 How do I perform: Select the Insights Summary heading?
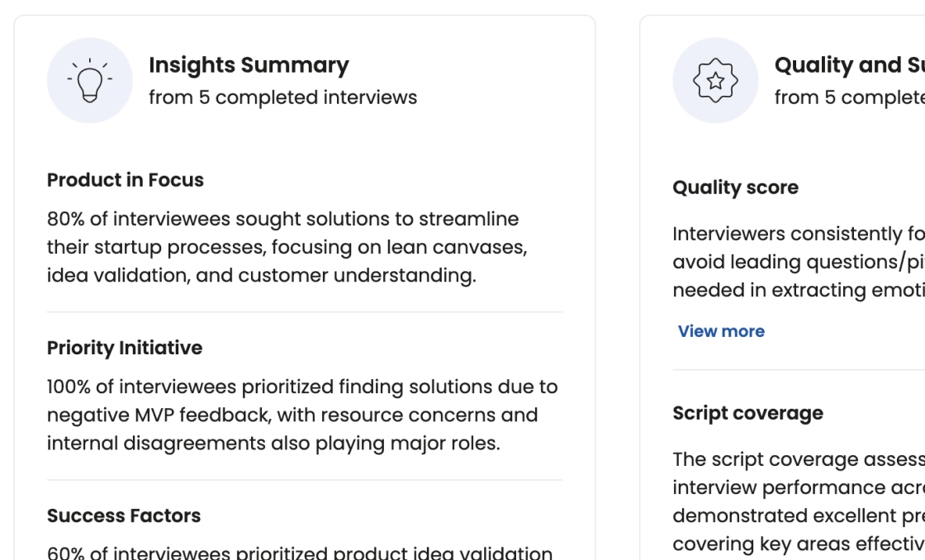249,65
